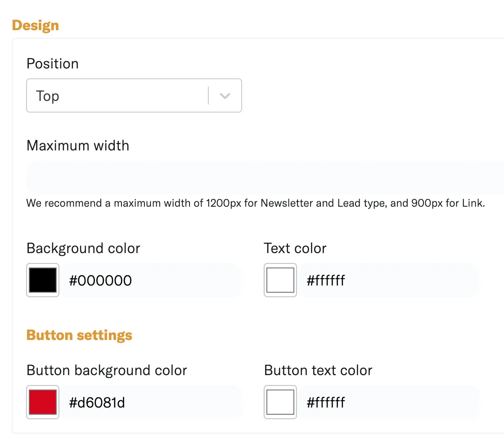Click the Button text color label
504x435 pixels.
[x=318, y=370]
